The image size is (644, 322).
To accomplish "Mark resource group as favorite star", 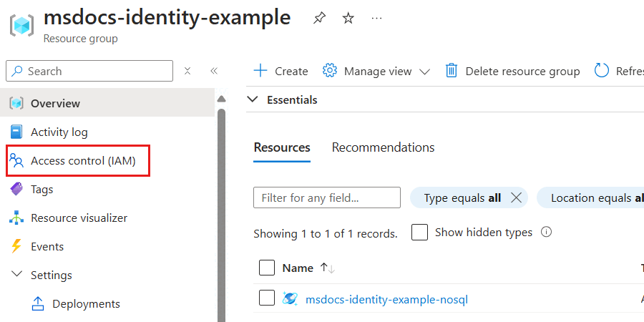I will click(x=348, y=19).
